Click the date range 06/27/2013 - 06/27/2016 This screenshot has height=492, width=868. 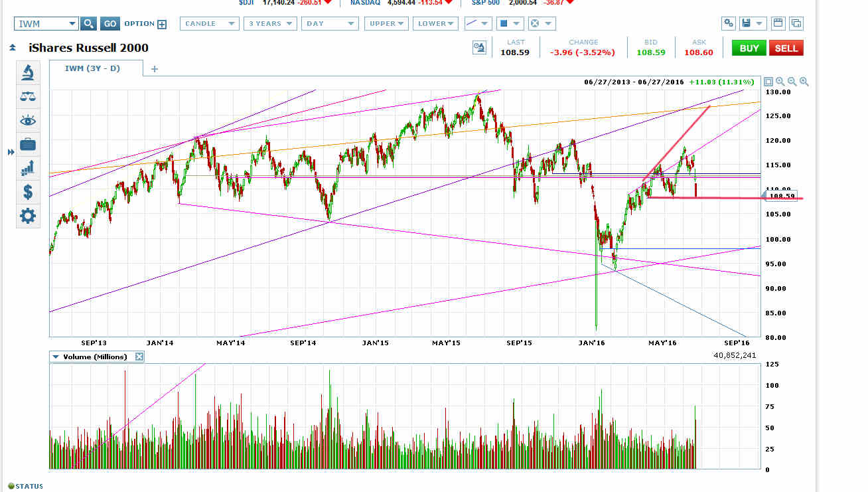coord(633,82)
